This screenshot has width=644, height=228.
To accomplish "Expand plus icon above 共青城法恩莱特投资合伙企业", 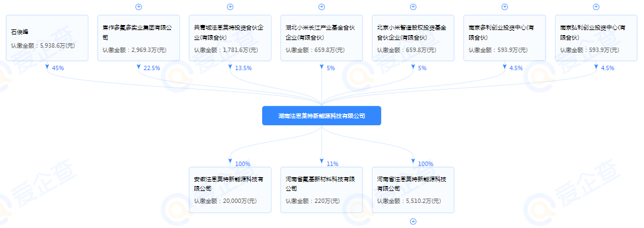I will point(230,6).
